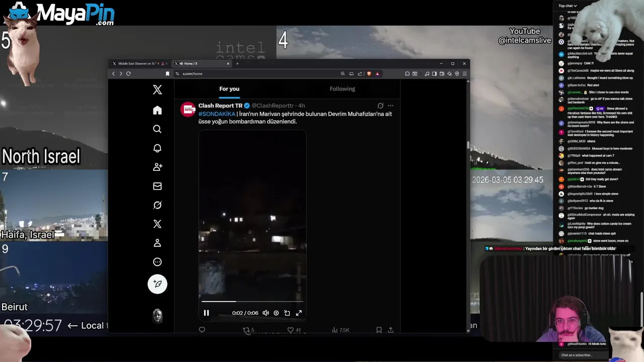
Task: Click the zoom magnifier in address bar
Action: tap(343, 73)
